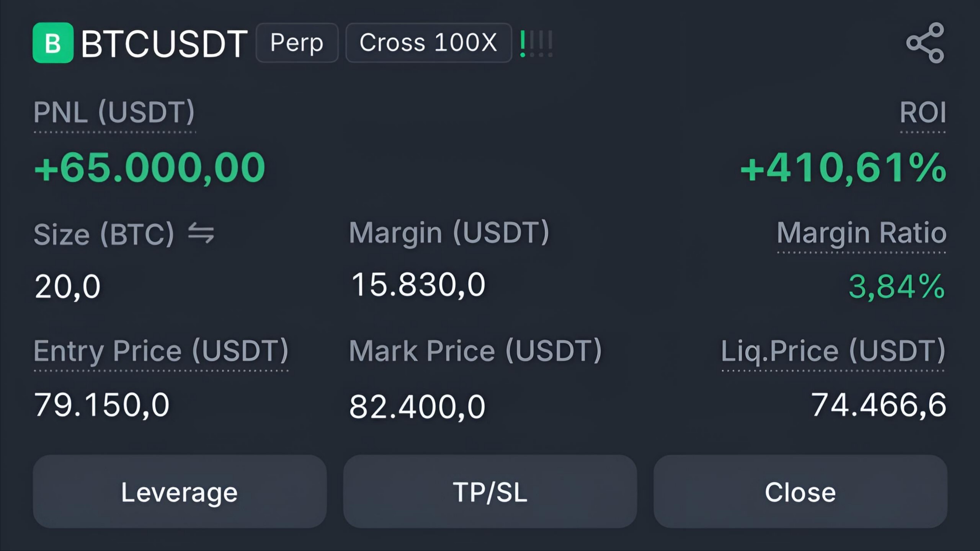Click the Size (BTC) label
Image resolution: width=980 pixels, height=551 pixels.
click(104, 234)
